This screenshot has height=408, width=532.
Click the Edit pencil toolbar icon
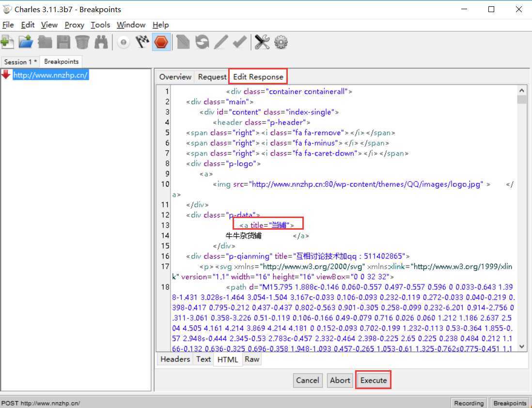(x=221, y=43)
